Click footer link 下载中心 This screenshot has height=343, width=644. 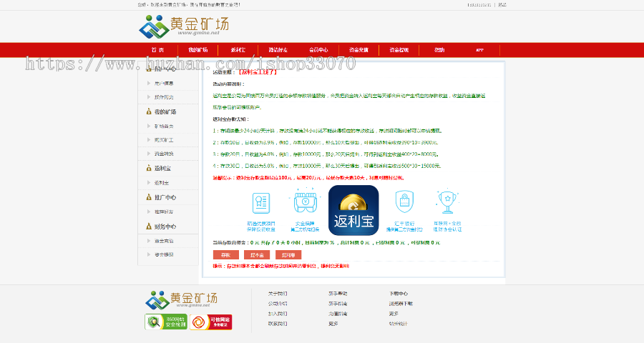coord(399,294)
